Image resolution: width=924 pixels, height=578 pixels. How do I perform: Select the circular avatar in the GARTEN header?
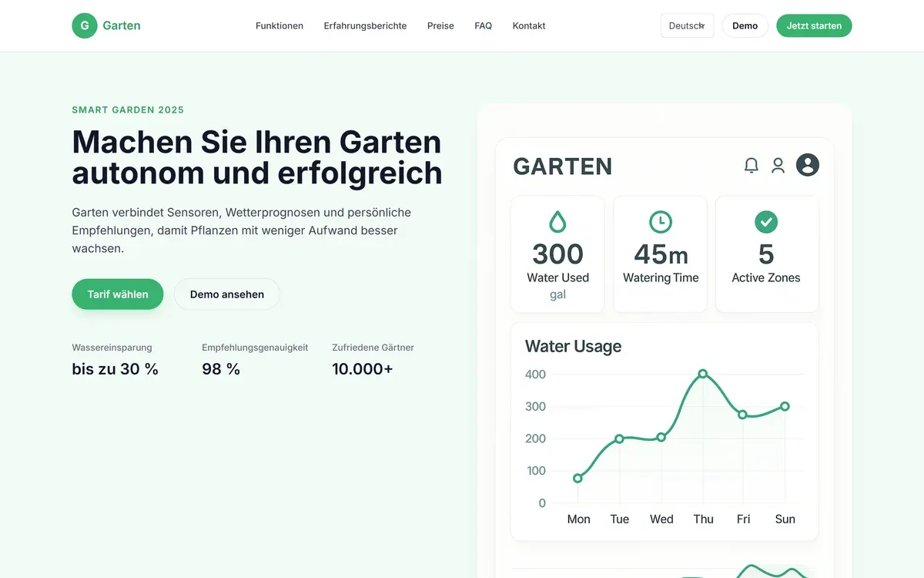806,164
